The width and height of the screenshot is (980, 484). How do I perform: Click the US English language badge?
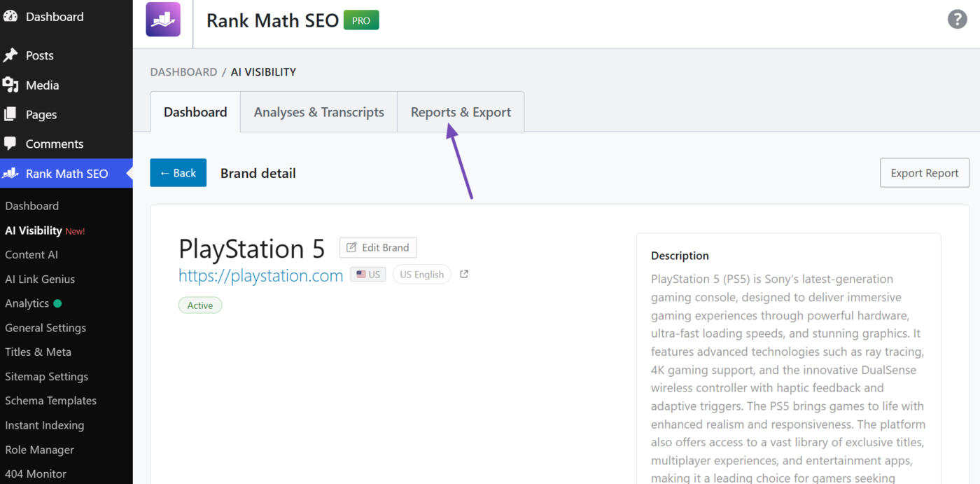[x=421, y=275]
